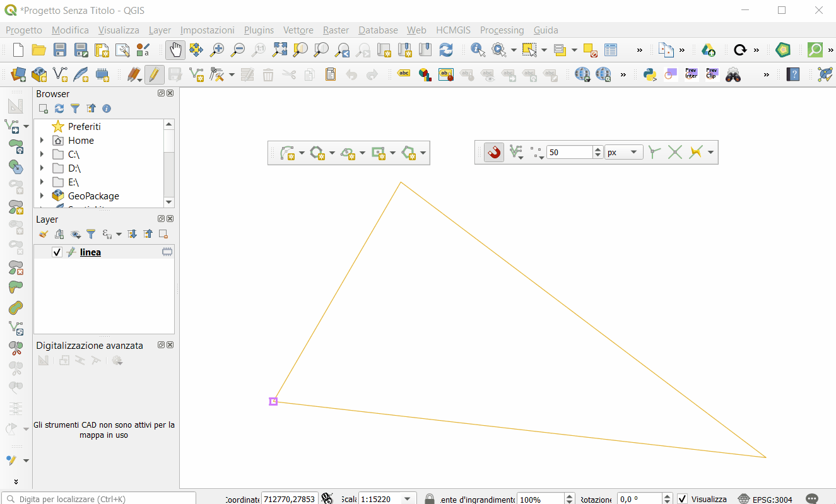The width and height of the screenshot is (836, 504).
Task: Open the log messages panel
Action: [812, 498]
